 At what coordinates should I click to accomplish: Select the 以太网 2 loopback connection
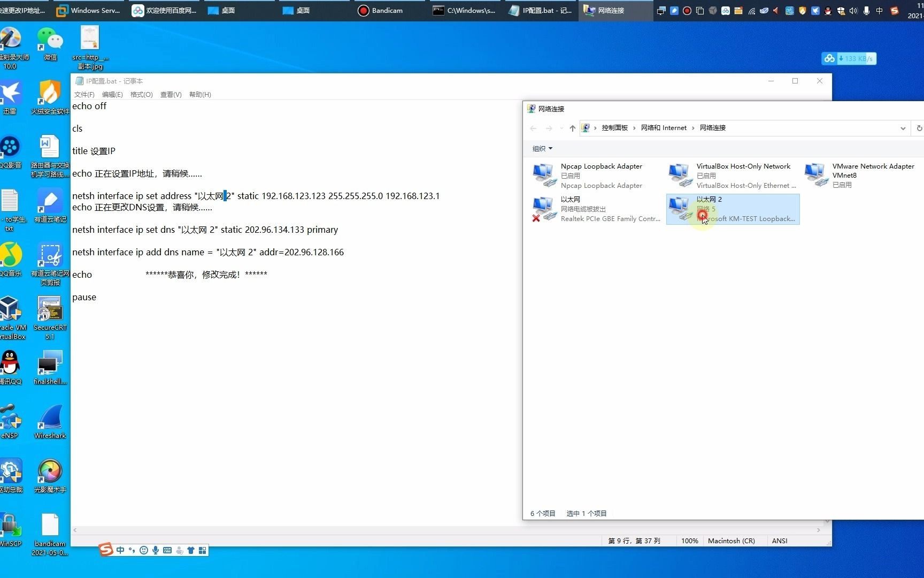(733, 209)
